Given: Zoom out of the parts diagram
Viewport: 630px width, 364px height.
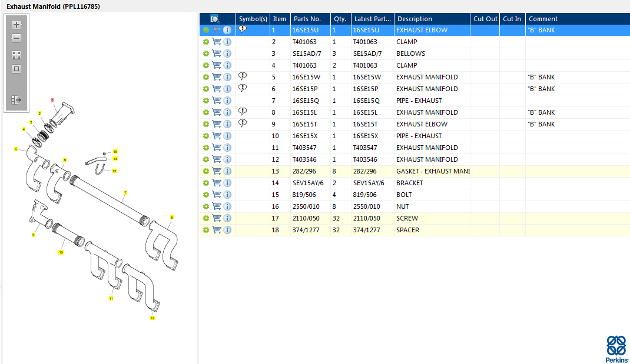Looking at the screenshot, I should 16,39.
